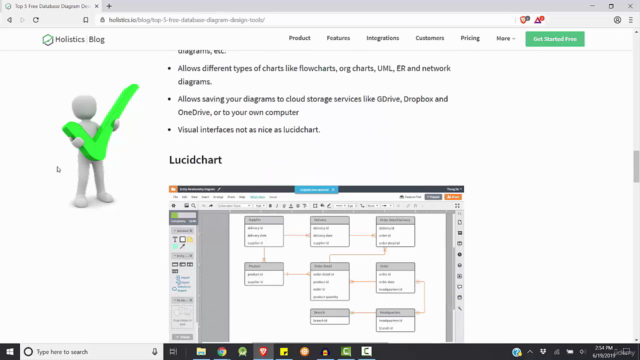Open the browser main menu
The width and height of the screenshot is (640, 360).
click(x=631, y=20)
